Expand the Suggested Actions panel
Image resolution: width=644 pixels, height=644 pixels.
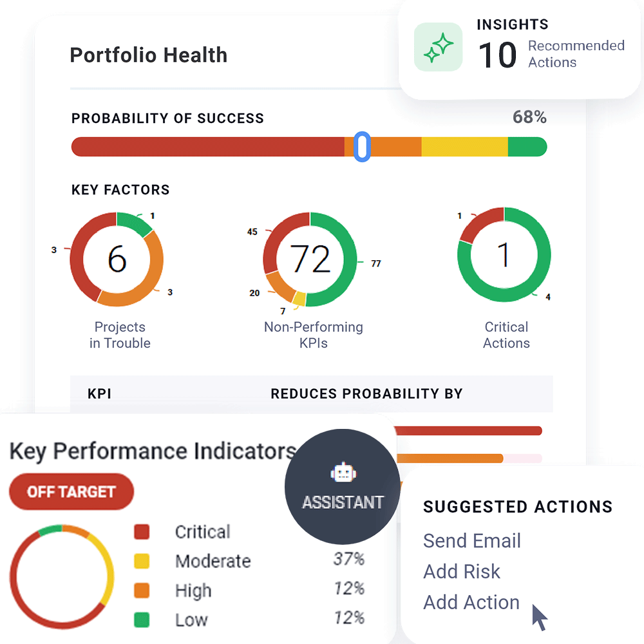click(x=518, y=507)
